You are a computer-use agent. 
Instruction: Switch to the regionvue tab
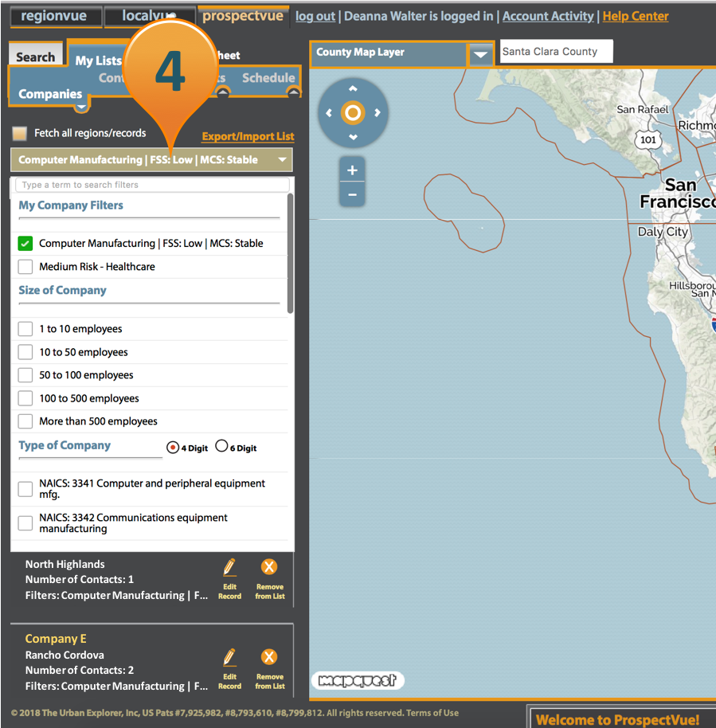[x=55, y=17]
